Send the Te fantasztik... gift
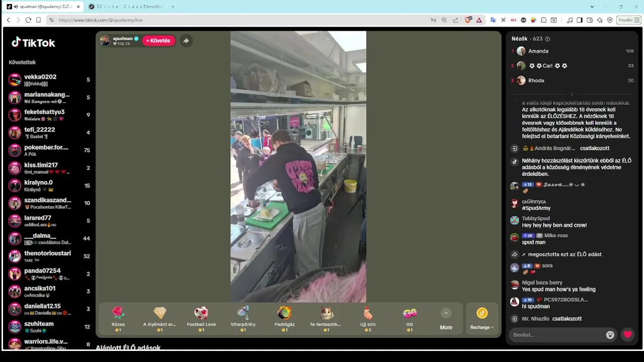Image resolution: width=644 pixels, height=362 pixels. coord(326,318)
